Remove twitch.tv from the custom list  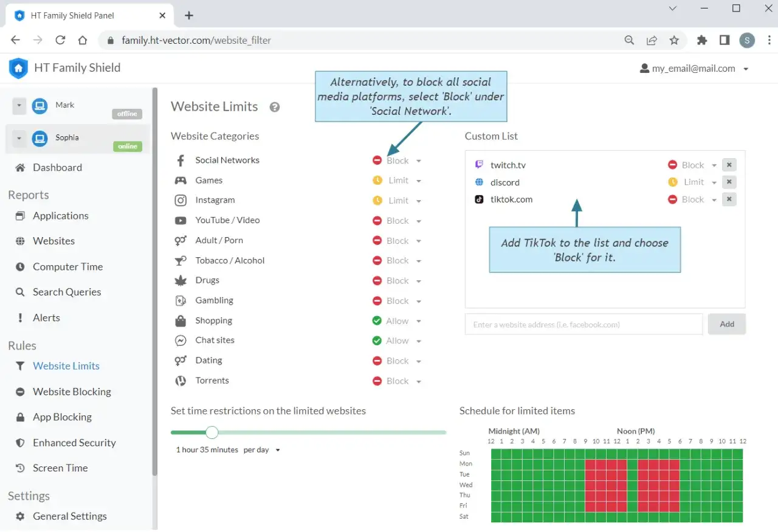point(729,165)
